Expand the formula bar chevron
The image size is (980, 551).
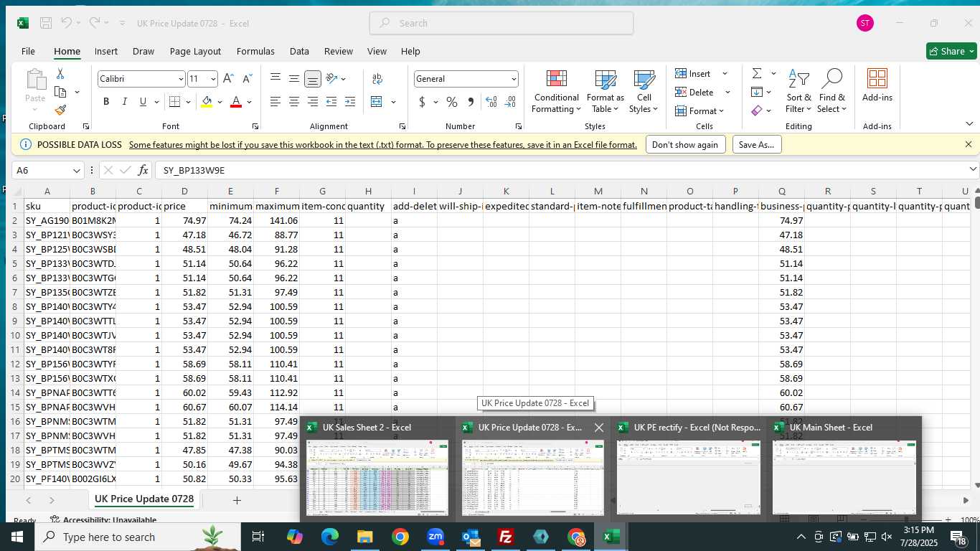tap(973, 170)
